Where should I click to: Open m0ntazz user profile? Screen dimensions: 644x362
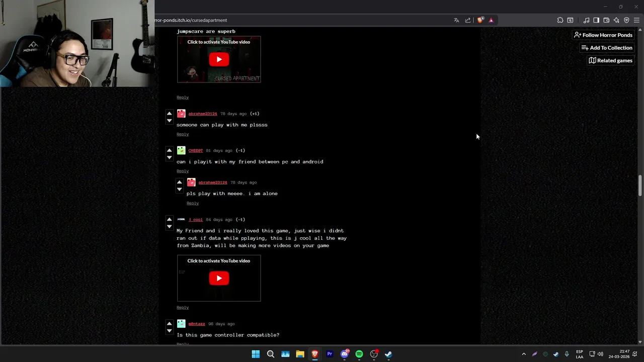coord(197,324)
